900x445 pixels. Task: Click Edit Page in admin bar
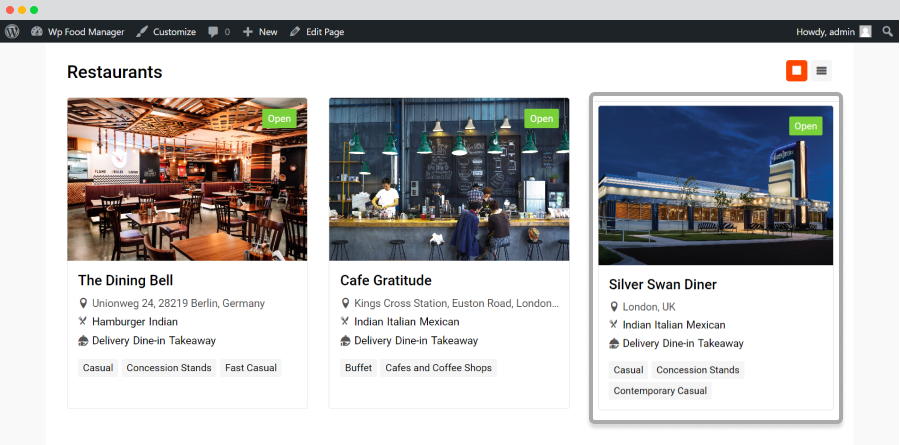317,32
